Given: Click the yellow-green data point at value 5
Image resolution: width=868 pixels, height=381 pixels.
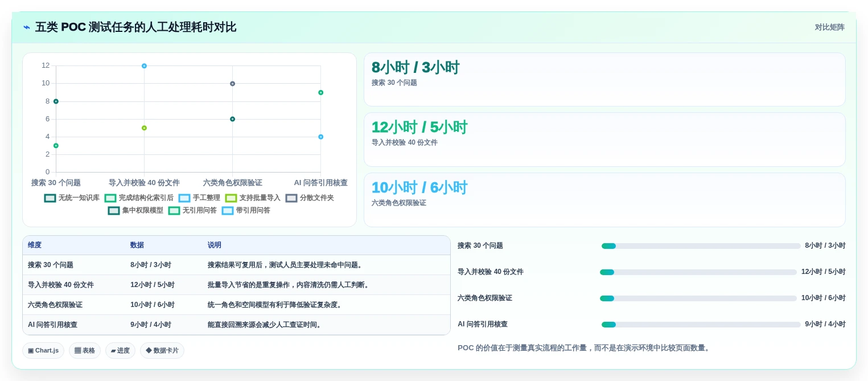Looking at the screenshot, I should tap(144, 128).
